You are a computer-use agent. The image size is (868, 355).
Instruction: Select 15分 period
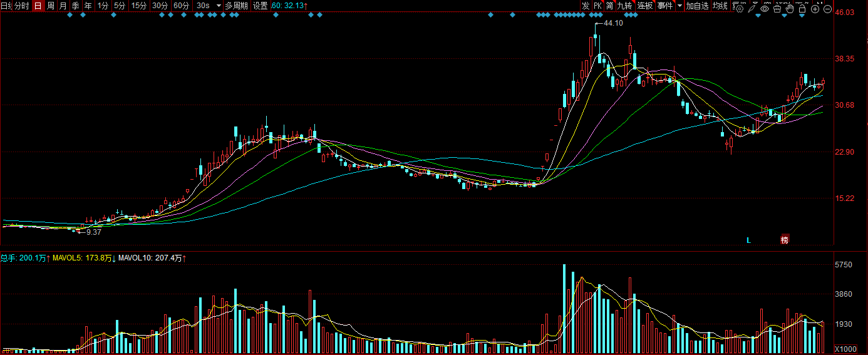139,6
